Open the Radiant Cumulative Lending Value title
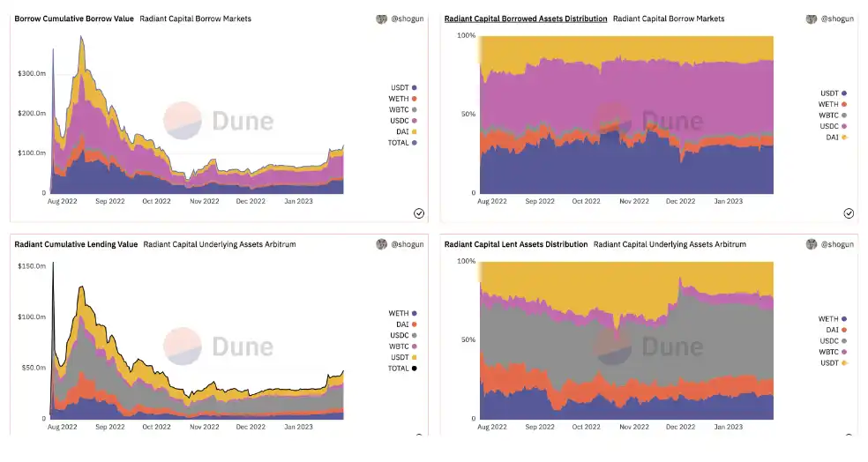The image size is (868, 462). coord(76,244)
